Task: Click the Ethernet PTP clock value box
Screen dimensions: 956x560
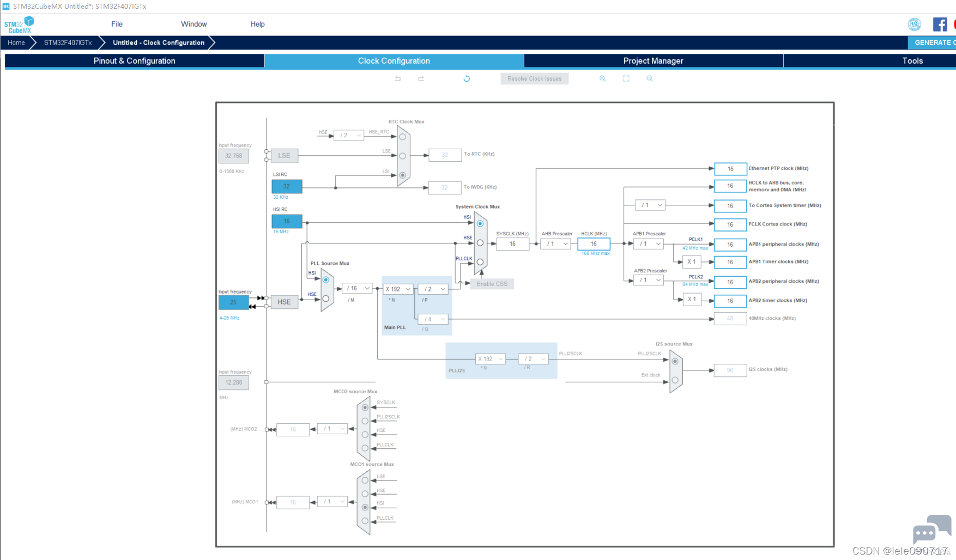Action: (x=730, y=169)
